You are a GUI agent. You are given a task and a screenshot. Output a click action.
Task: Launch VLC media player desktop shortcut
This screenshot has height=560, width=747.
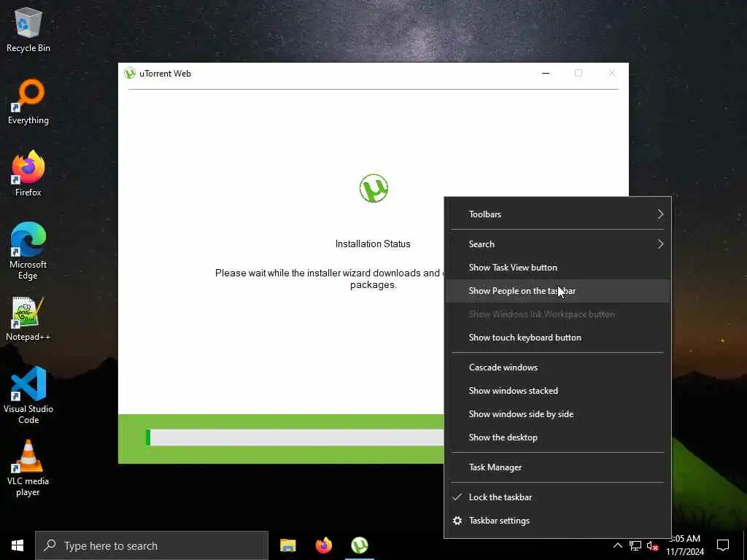[28, 468]
